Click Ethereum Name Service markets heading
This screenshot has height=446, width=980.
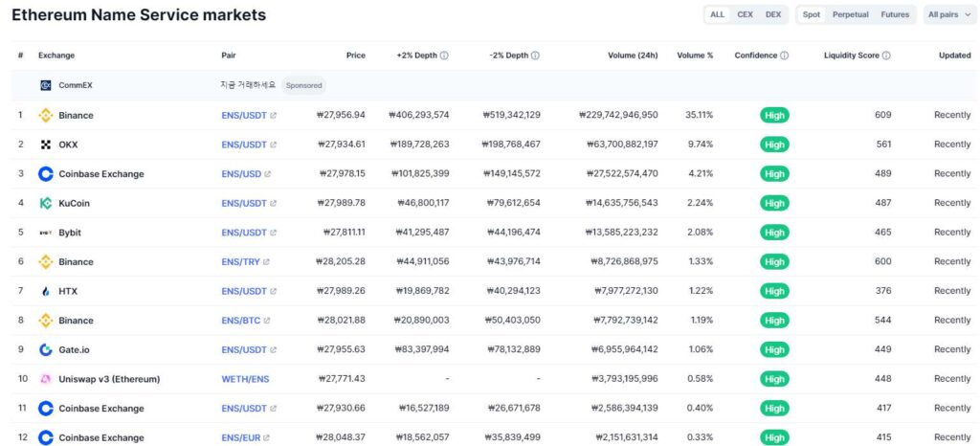[139, 15]
